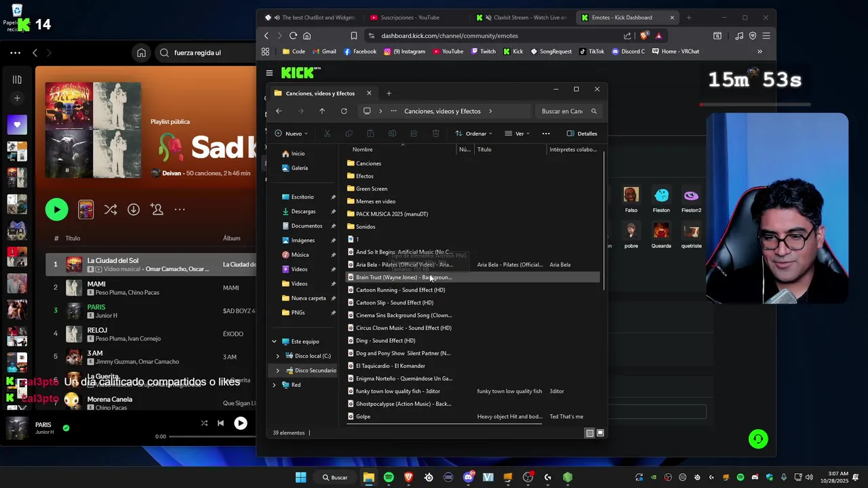The width and height of the screenshot is (868, 488).
Task: Expand "Disco local (C:)" tree node
Action: (277, 356)
